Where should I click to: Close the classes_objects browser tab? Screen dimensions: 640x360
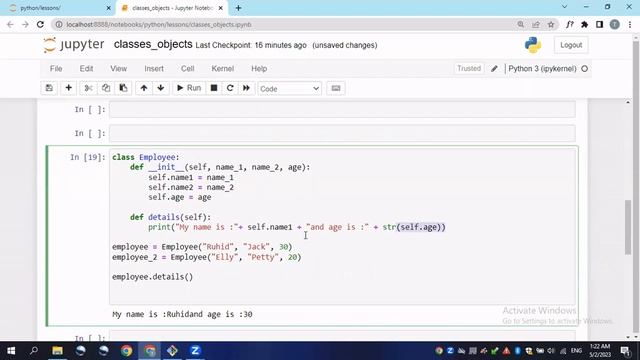[221, 8]
